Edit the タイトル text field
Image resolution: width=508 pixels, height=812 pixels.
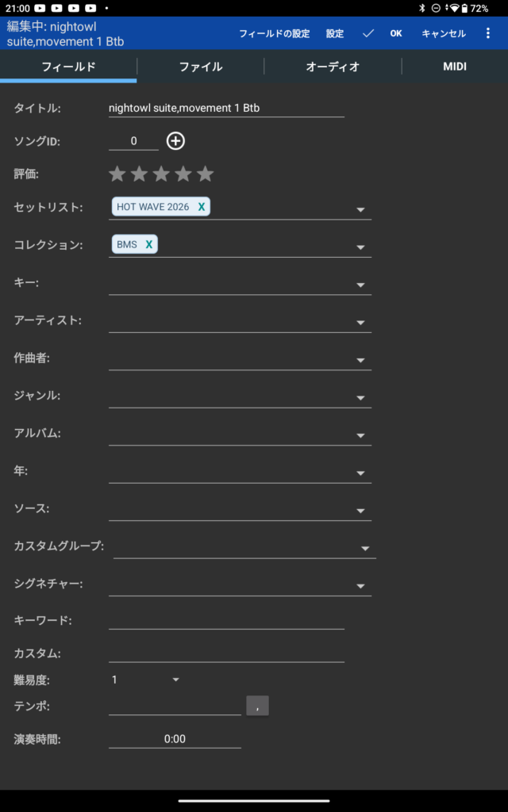coord(226,108)
